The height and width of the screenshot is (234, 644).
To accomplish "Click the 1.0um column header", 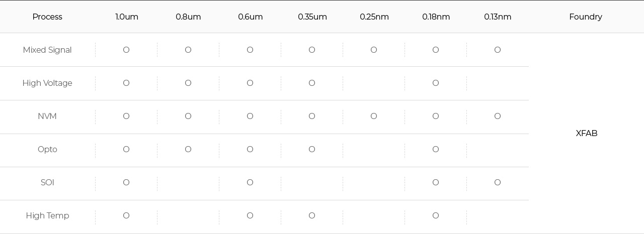I will [127, 17].
